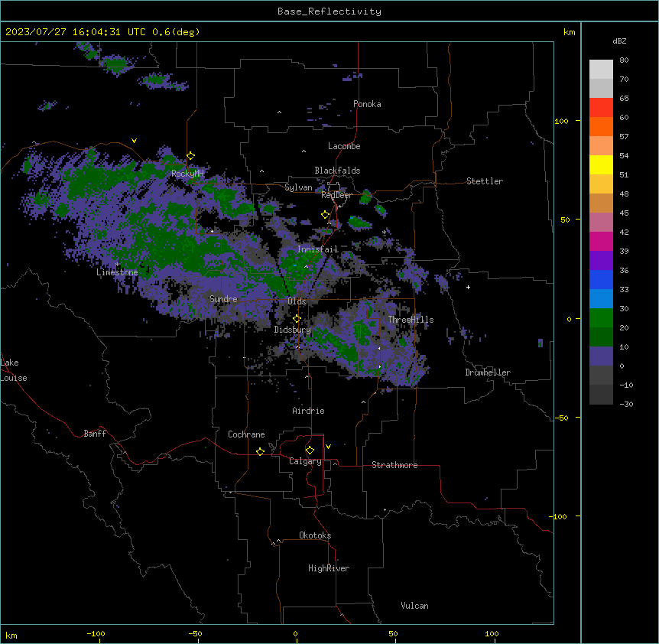Click the RedDeer city label
659x644 pixels.
click(336, 195)
